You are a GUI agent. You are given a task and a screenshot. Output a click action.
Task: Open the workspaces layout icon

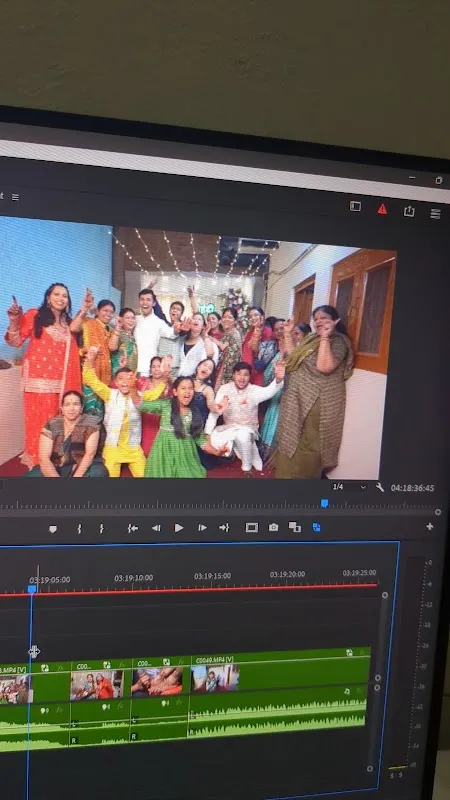(355, 206)
